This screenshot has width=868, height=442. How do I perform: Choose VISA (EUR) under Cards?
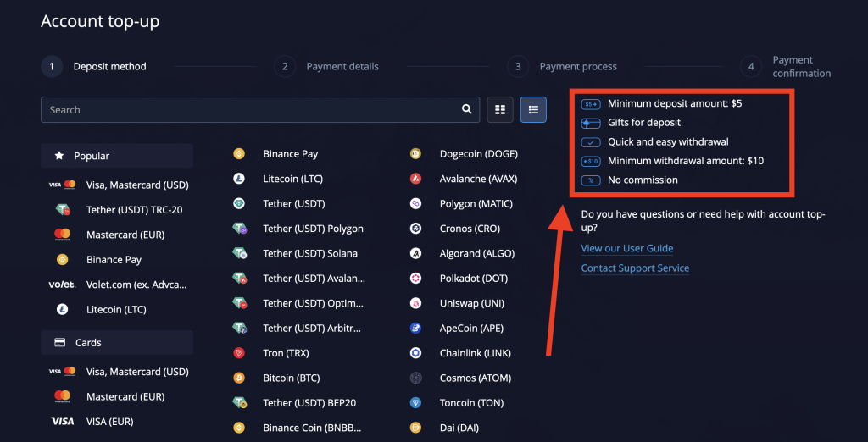pyautogui.click(x=94, y=422)
